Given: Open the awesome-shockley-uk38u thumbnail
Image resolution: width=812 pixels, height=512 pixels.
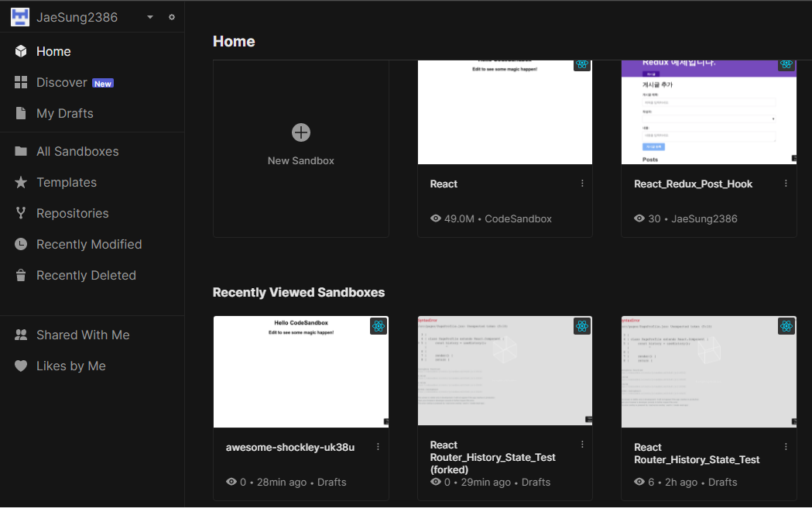Looking at the screenshot, I should click(x=301, y=372).
